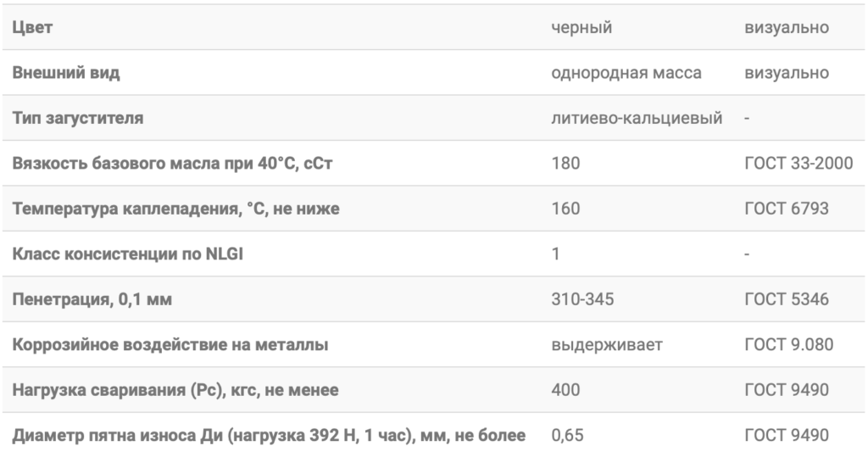This screenshot has width=868, height=457.
Task: Select the viscosity value 180
Action: (x=565, y=164)
